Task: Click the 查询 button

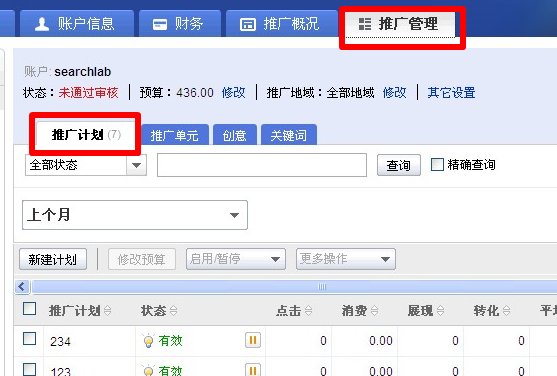Action: tap(399, 165)
